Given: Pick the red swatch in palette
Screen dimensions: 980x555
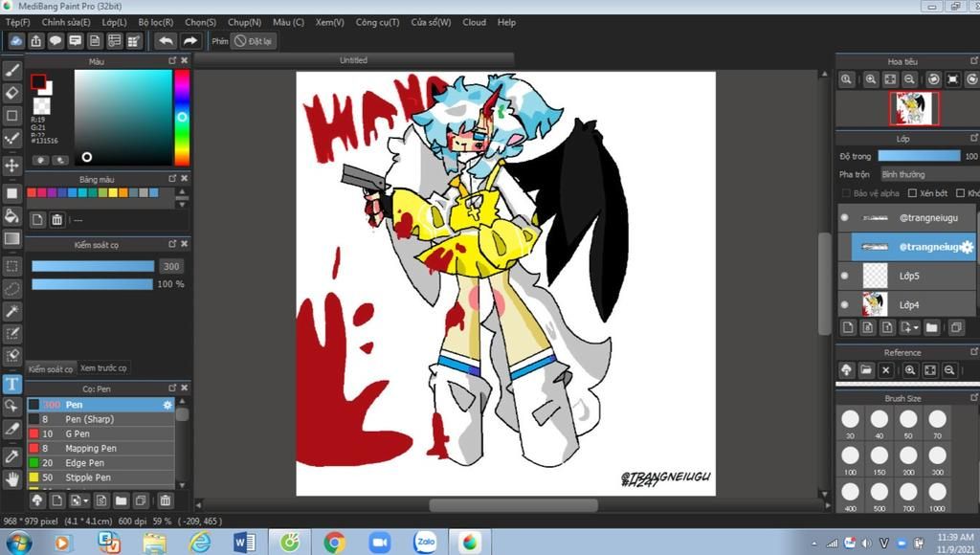Looking at the screenshot, I should point(32,192).
